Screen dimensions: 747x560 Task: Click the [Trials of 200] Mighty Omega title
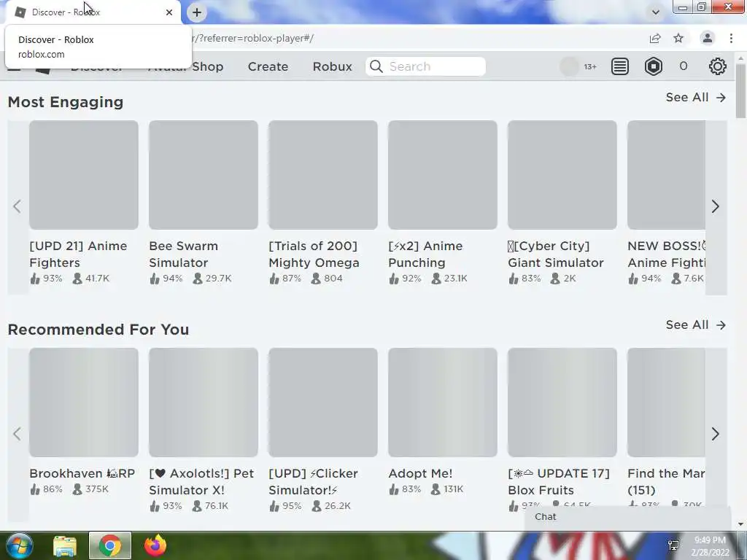314,254
